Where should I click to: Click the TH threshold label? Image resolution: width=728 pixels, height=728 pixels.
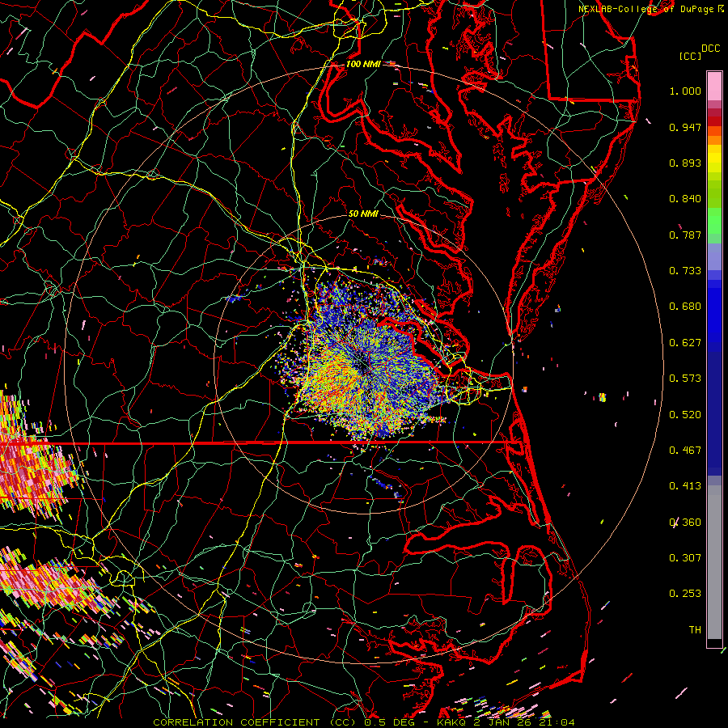click(x=695, y=630)
